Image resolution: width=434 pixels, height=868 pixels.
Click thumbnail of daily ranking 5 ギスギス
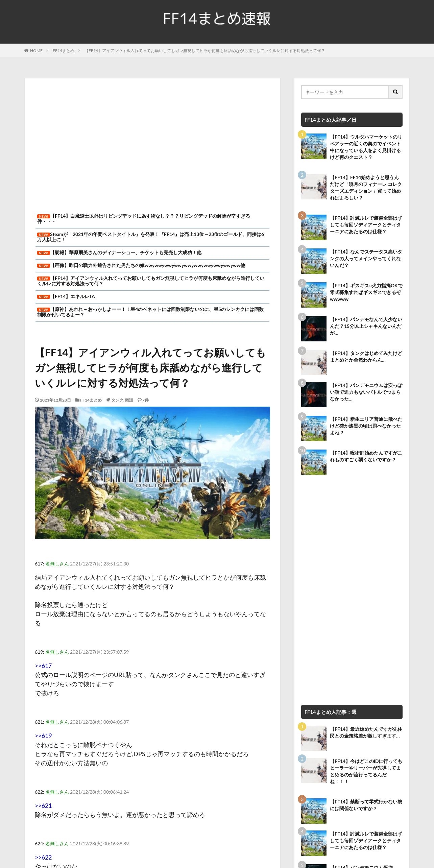314,295
